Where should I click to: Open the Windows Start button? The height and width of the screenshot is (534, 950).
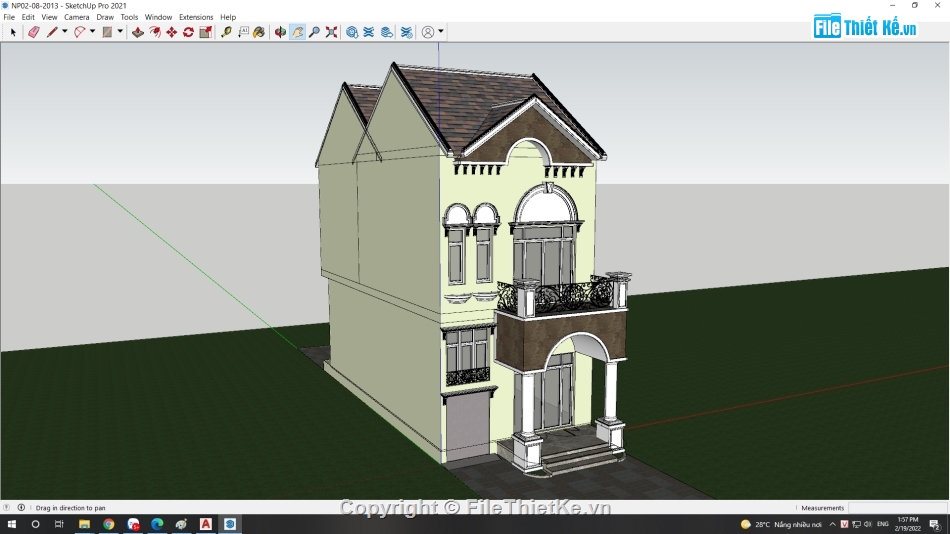point(12,524)
